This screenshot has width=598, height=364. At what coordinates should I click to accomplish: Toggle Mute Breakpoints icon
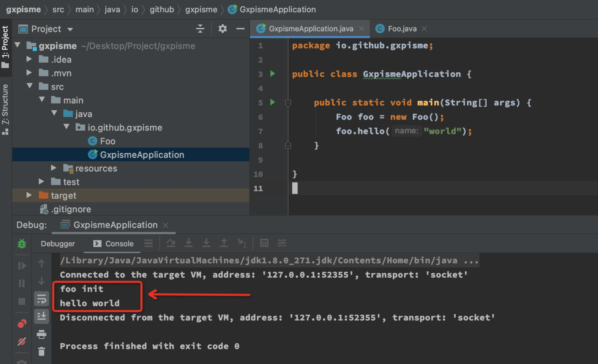22,341
